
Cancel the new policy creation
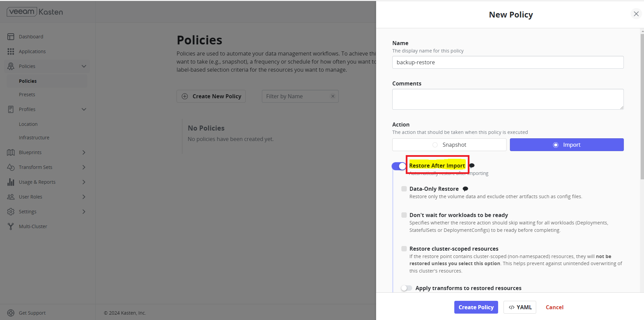554,307
